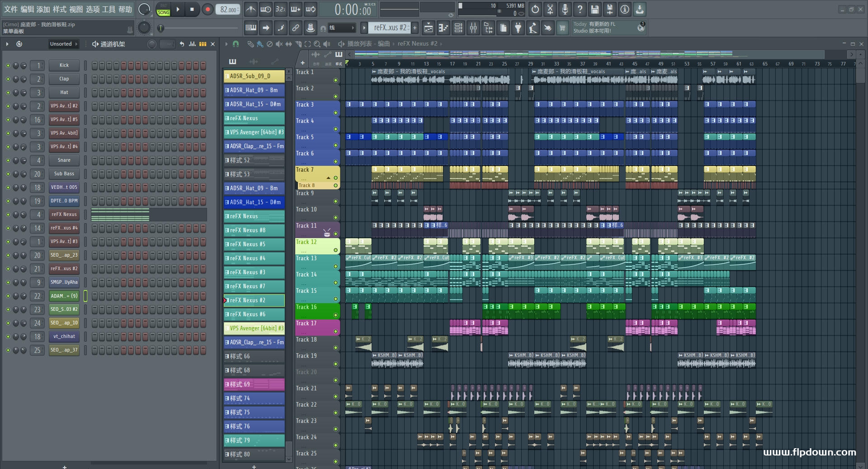Click the save project floppy icon
This screenshot has height=469, width=868.
pos(595,9)
